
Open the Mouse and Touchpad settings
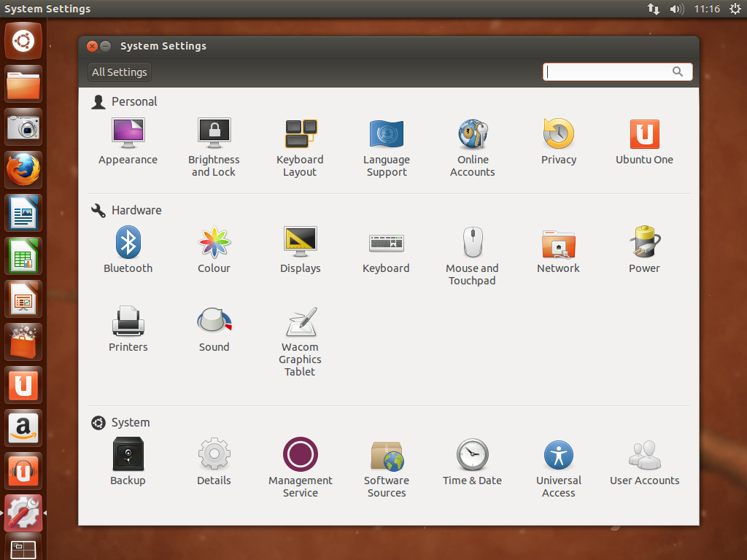point(472,242)
